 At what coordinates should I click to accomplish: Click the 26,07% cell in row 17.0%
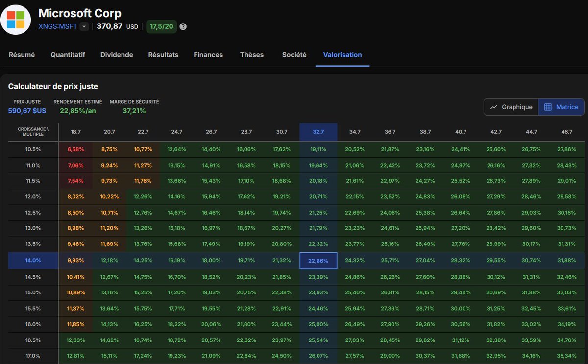[x=318, y=356]
